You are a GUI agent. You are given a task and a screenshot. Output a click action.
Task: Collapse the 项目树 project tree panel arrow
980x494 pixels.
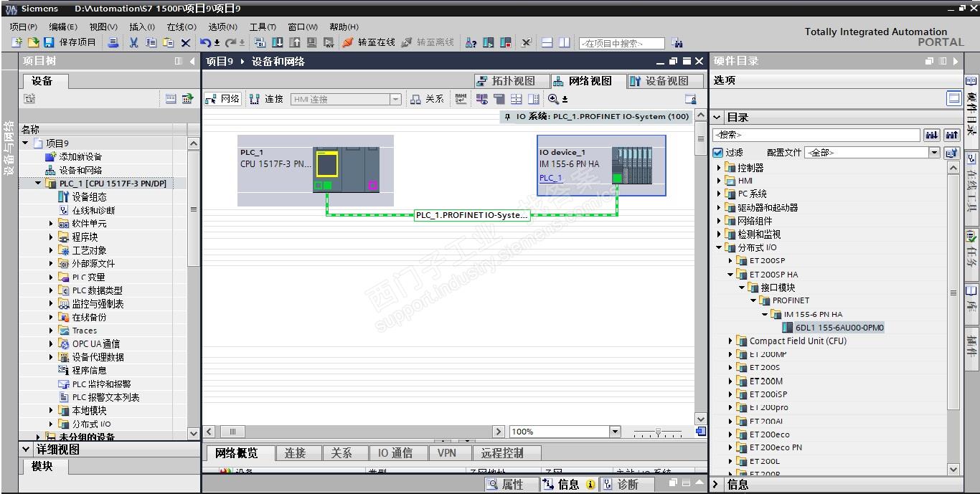click(x=192, y=62)
